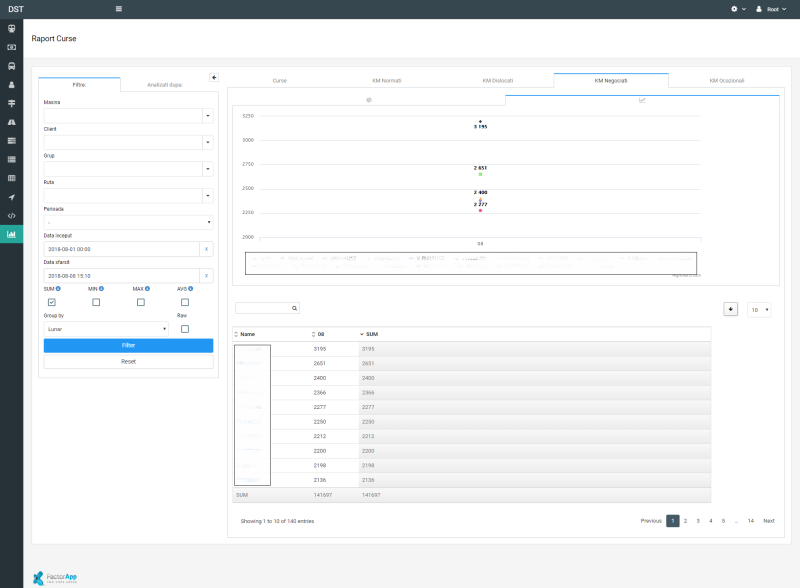Screen dimensions: 800x588
Task: Open the bus icon in sidebar
Action: coord(11,65)
